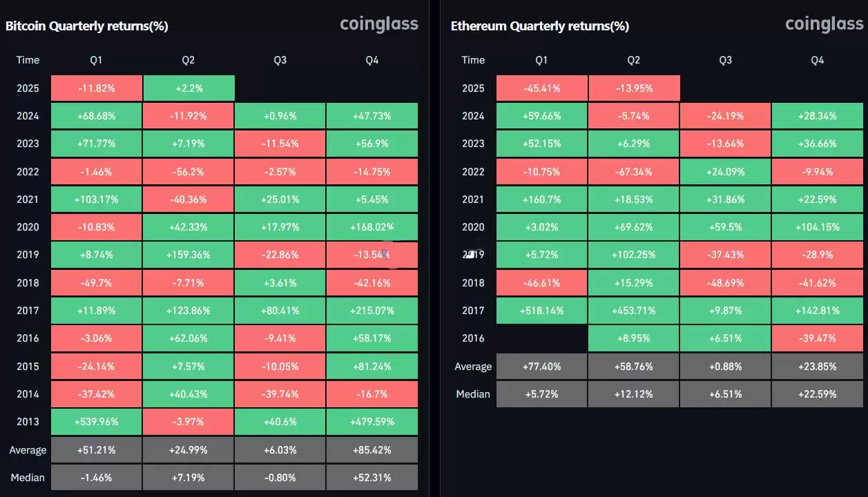Click the Q4 column header in Ethereum table

[818, 60]
